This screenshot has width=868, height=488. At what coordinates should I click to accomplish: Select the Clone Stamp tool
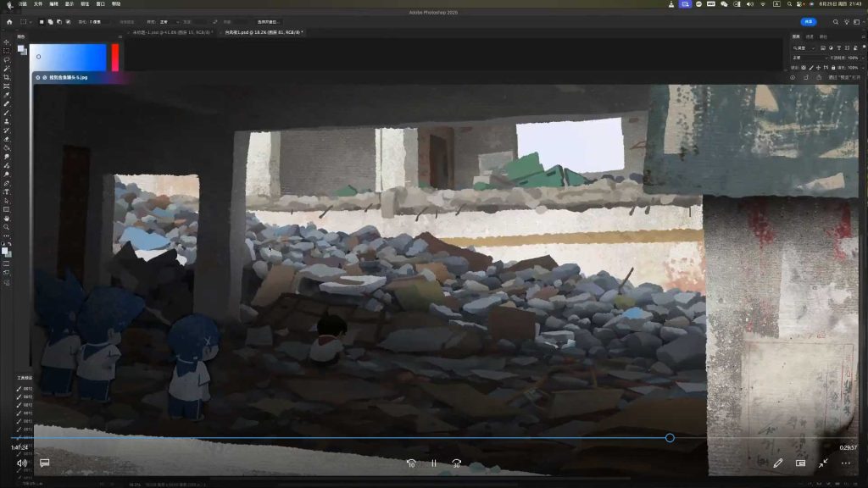coord(7,122)
